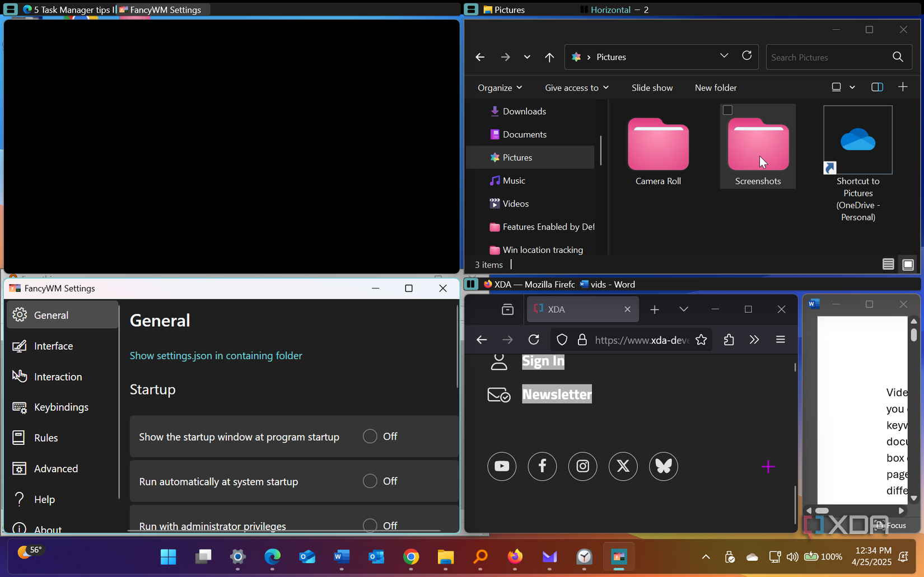The height and width of the screenshot is (577, 924).
Task: Switch to details view in File Explorer status bar
Action: pyautogui.click(x=888, y=264)
